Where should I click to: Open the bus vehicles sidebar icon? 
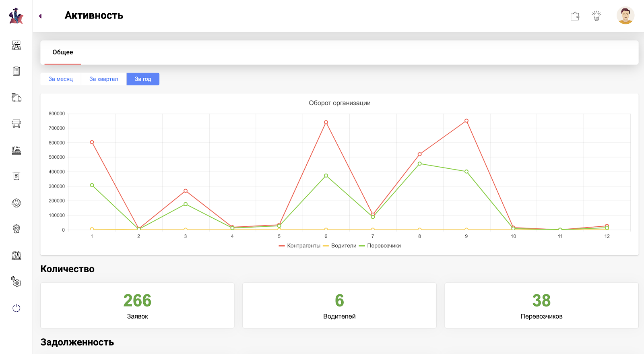[x=16, y=124]
